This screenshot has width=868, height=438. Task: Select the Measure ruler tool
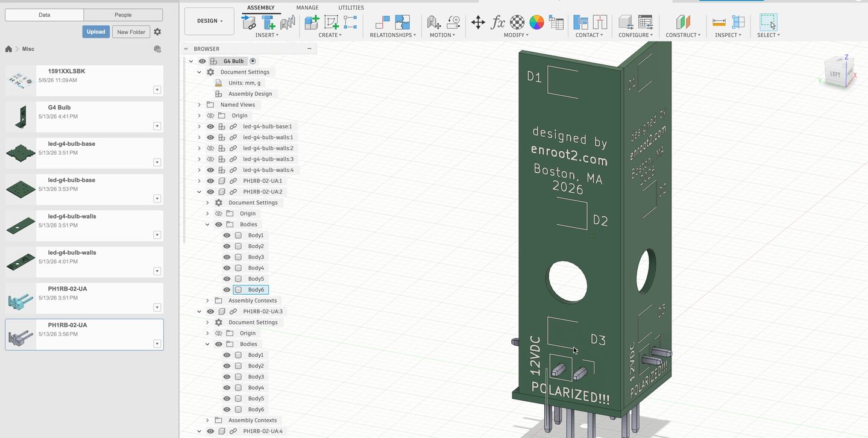719,22
